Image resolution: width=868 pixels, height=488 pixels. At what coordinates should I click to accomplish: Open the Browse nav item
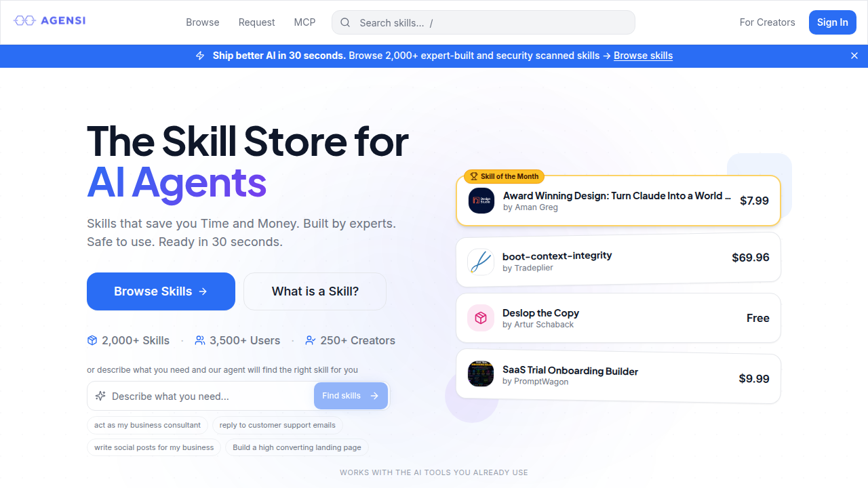(x=203, y=22)
